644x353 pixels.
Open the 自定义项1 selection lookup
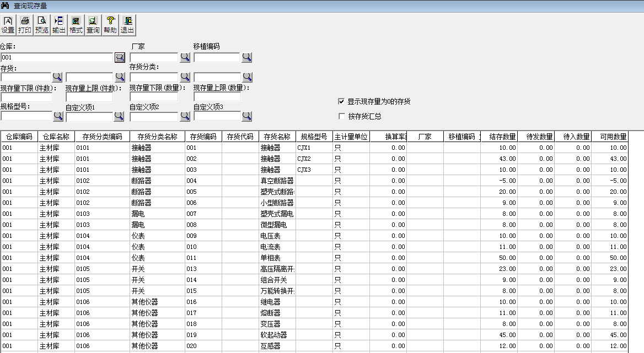[119, 116]
